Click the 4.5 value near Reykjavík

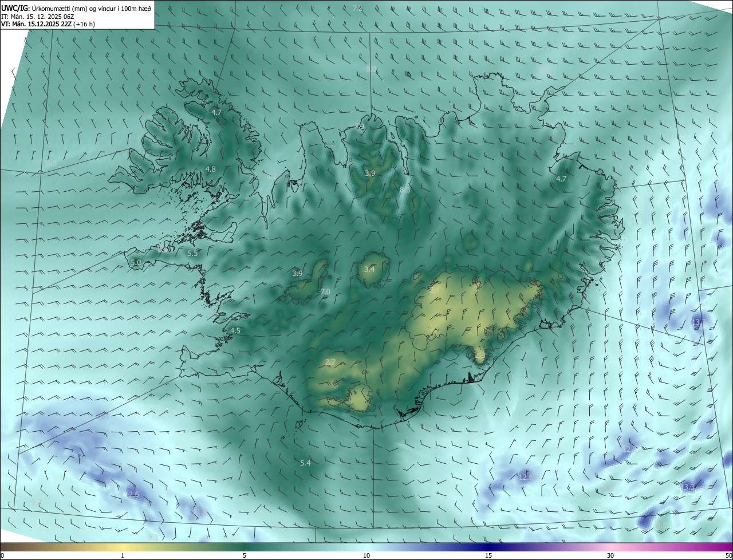[x=235, y=330]
